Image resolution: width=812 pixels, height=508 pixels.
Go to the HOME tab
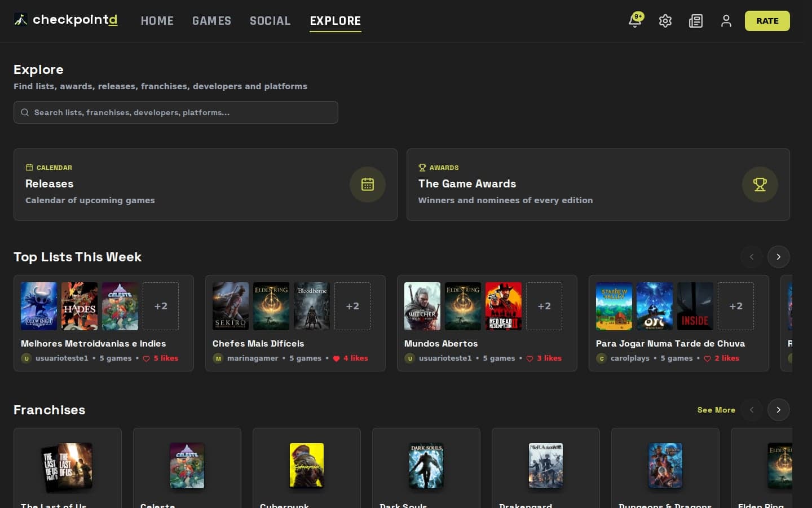click(x=157, y=21)
